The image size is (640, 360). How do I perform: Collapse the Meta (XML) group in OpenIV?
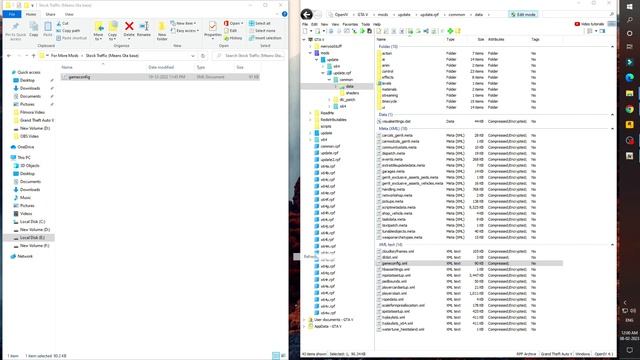[x=612, y=129]
